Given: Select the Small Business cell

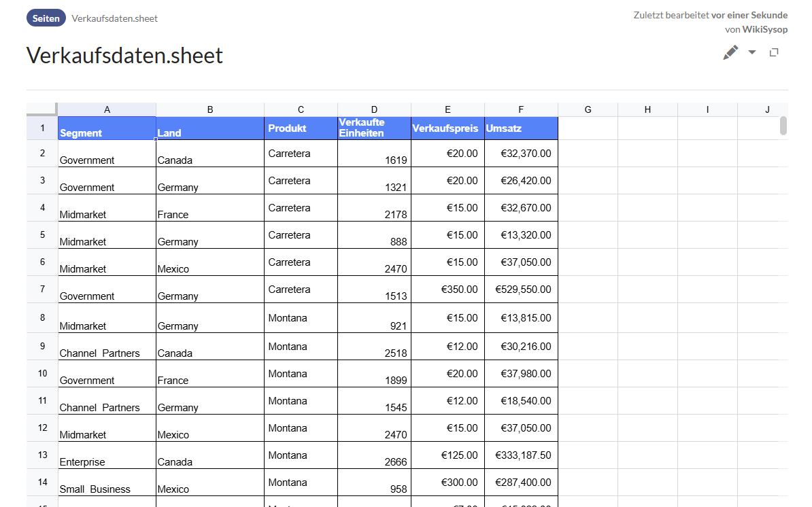Looking at the screenshot, I should pos(107,483).
